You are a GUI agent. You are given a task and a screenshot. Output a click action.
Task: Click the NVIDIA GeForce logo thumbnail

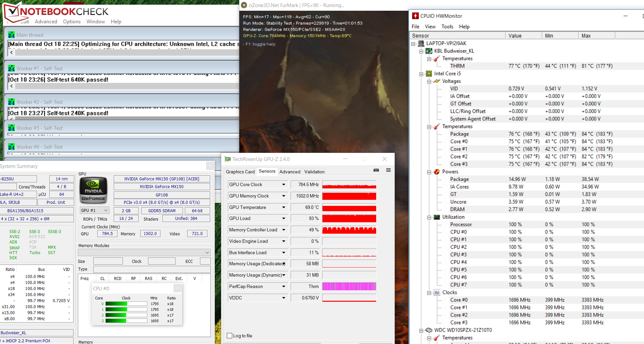(93, 190)
